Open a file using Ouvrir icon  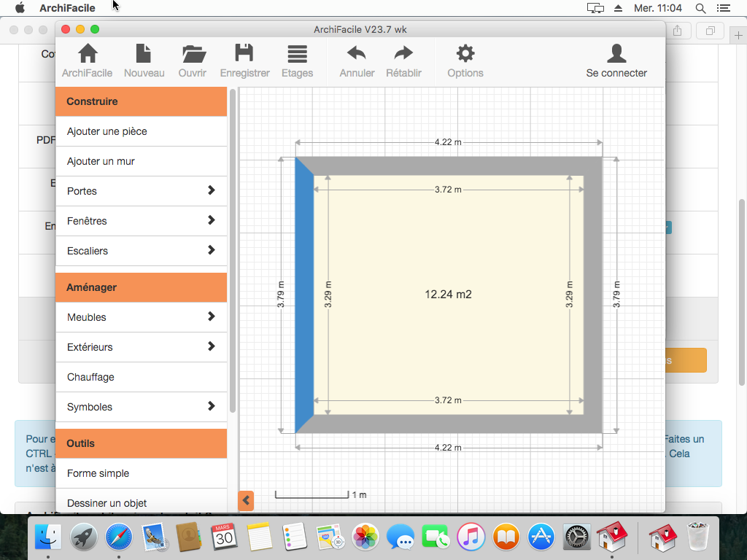coord(193,54)
